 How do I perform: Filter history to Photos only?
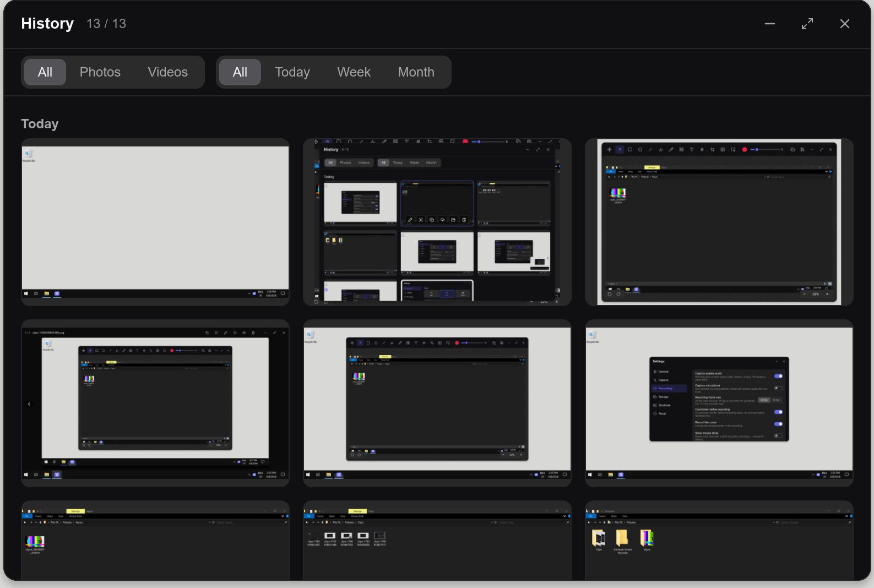coord(100,72)
